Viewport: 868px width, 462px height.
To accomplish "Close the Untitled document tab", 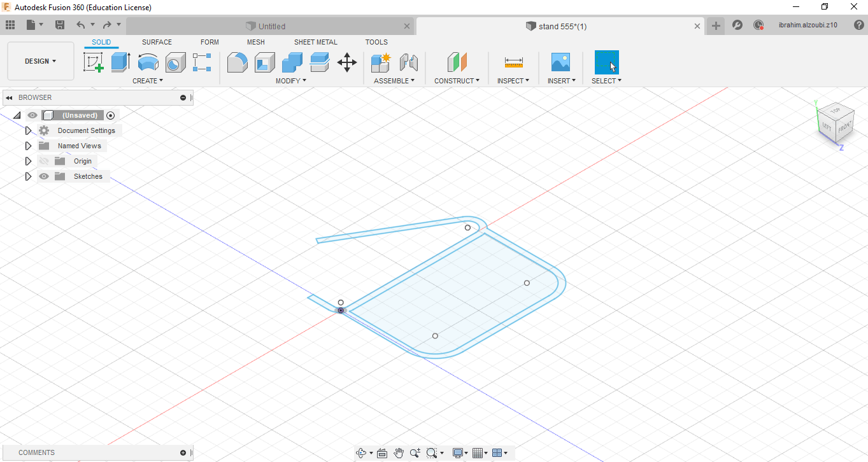I will point(408,26).
